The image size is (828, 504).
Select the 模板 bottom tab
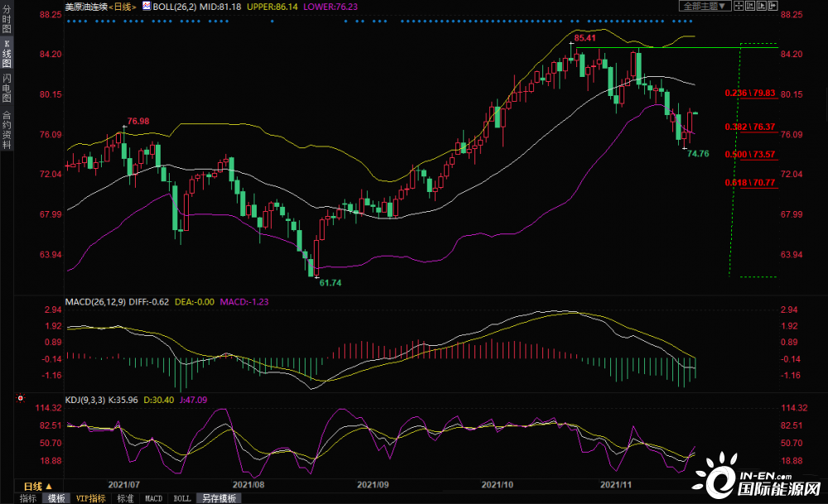56,498
